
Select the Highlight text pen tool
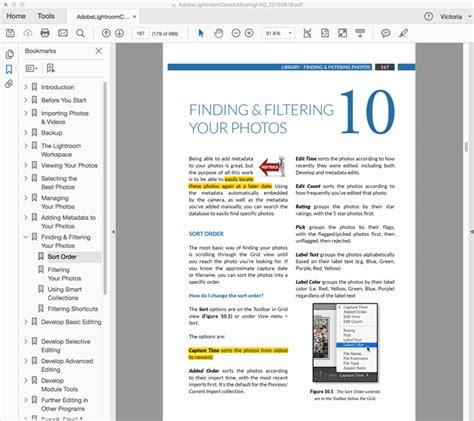[x=403, y=33]
